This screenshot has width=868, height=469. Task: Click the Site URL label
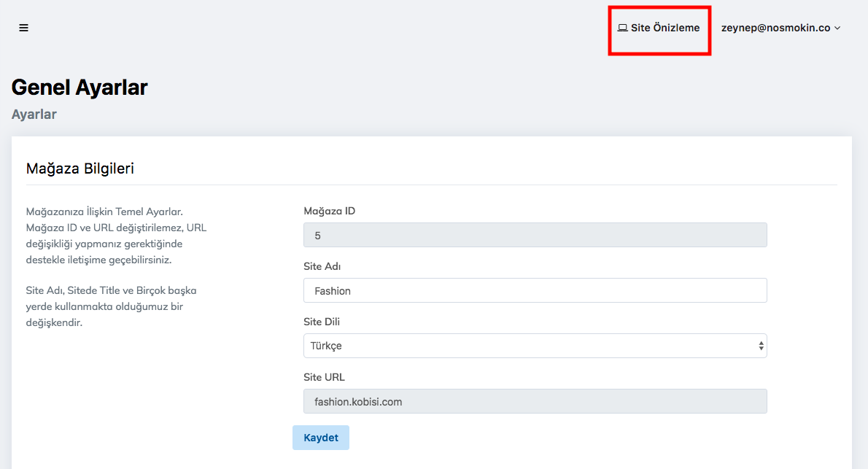[x=324, y=377]
